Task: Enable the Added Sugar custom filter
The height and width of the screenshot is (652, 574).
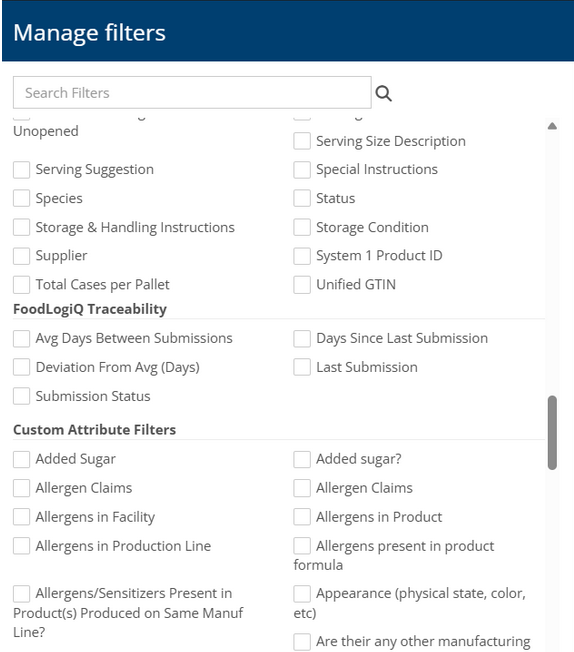Action: click(x=21, y=459)
